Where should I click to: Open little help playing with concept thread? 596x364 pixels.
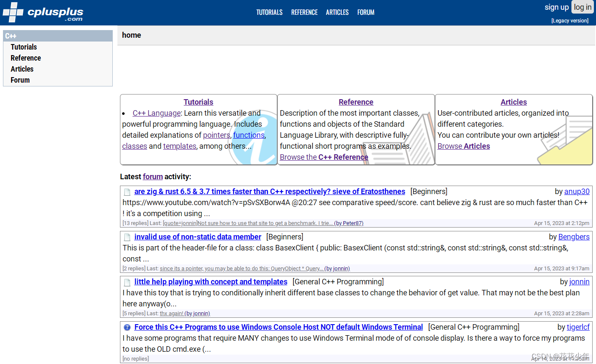[x=211, y=282]
